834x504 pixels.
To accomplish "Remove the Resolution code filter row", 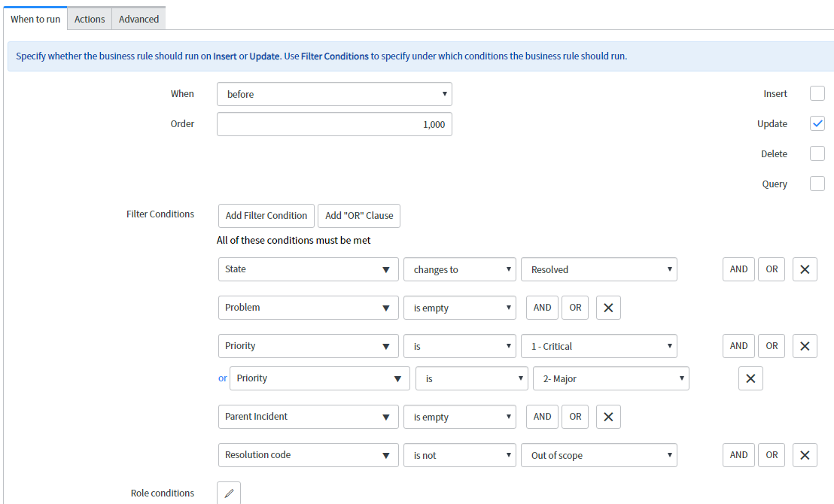I will (805, 454).
